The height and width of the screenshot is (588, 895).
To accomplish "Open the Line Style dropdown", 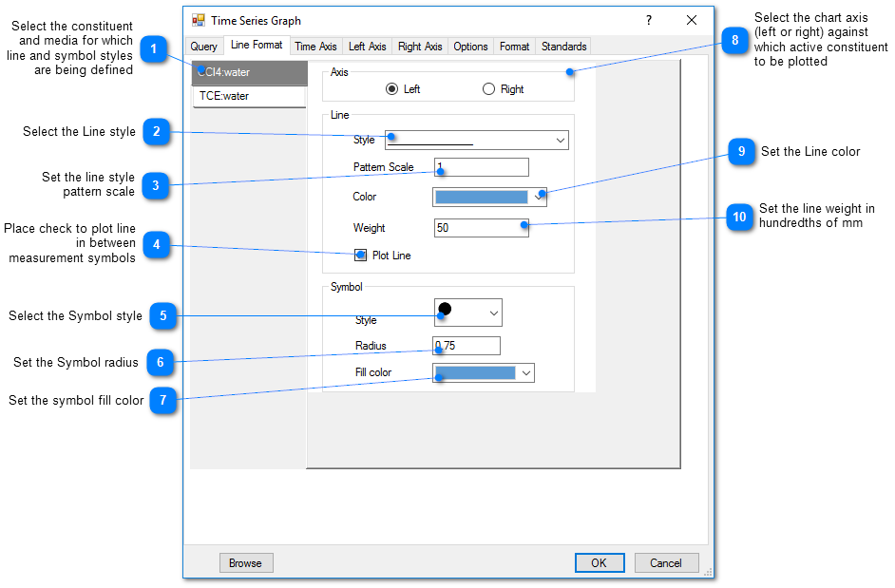I will pyautogui.click(x=559, y=141).
